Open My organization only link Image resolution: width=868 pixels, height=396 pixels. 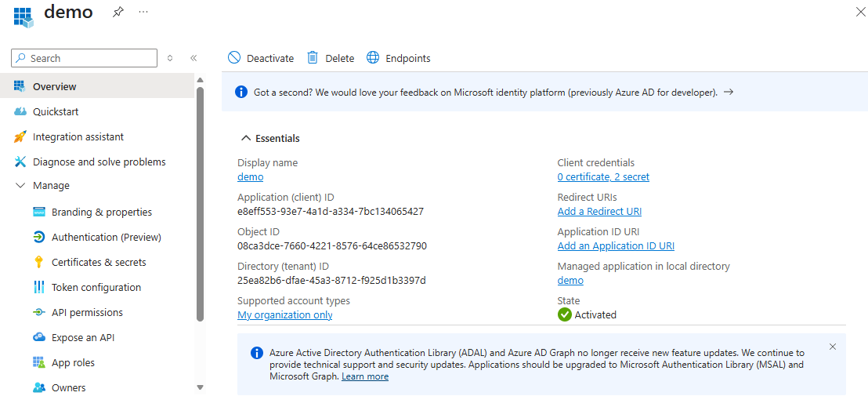(284, 314)
